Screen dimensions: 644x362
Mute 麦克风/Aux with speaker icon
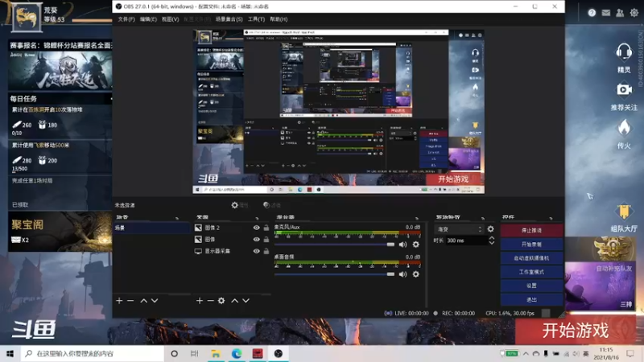pos(403,245)
